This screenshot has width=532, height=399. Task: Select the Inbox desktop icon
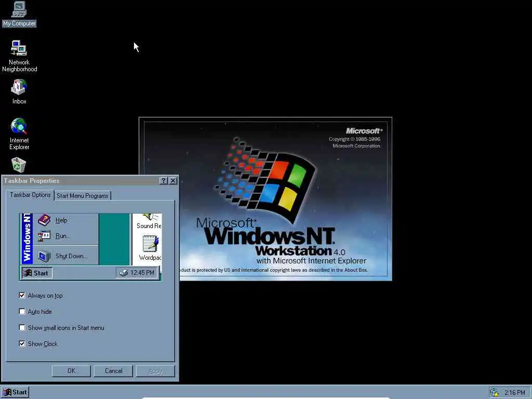pos(19,91)
